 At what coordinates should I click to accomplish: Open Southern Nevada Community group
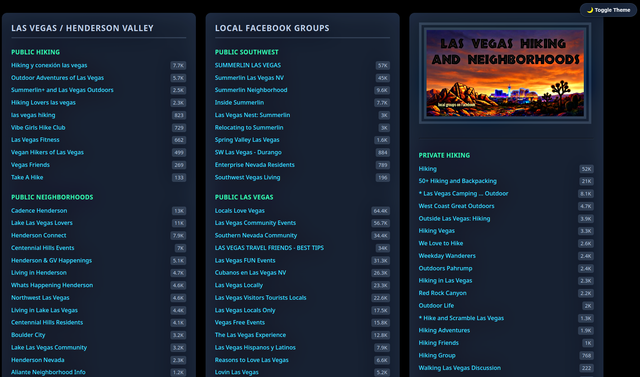click(x=256, y=235)
